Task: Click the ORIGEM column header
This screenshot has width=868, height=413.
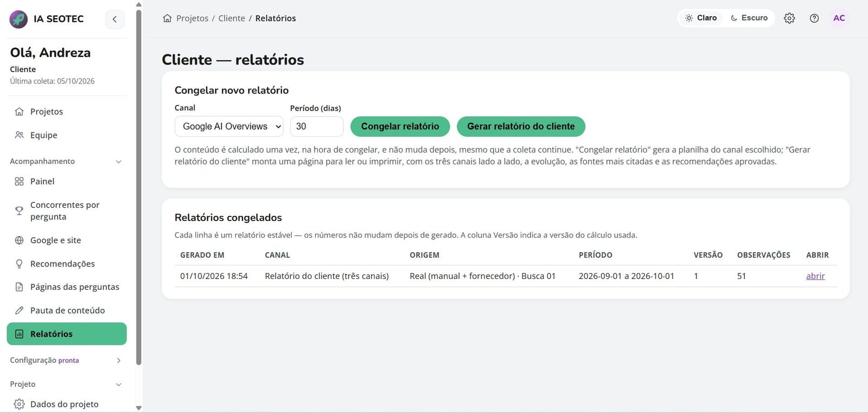Action: (424, 255)
